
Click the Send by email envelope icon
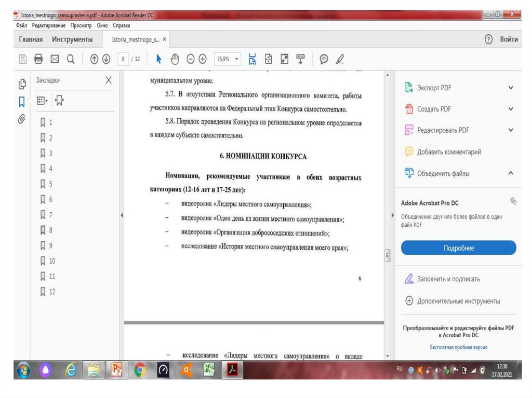tap(55, 59)
